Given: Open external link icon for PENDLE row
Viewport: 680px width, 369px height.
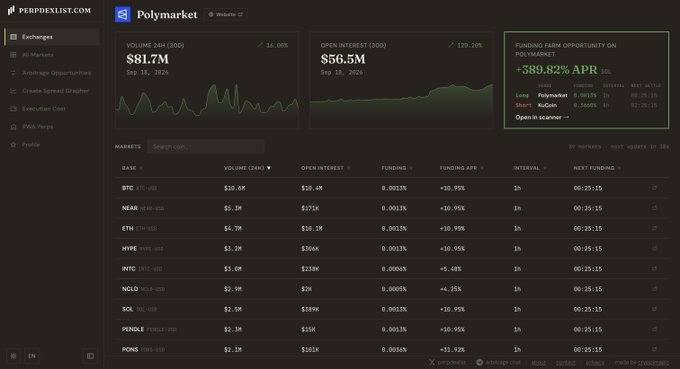Looking at the screenshot, I should [x=654, y=329].
